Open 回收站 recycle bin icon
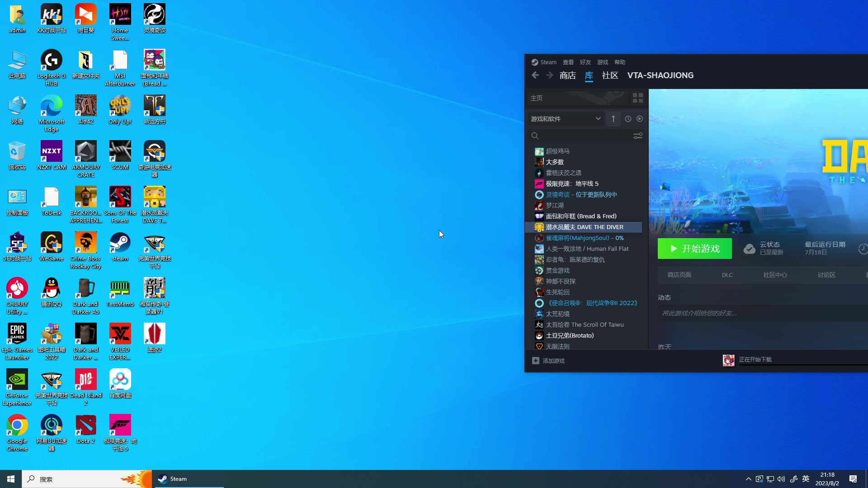Image resolution: width=868 pixels, height=488 pixels. 17,155
